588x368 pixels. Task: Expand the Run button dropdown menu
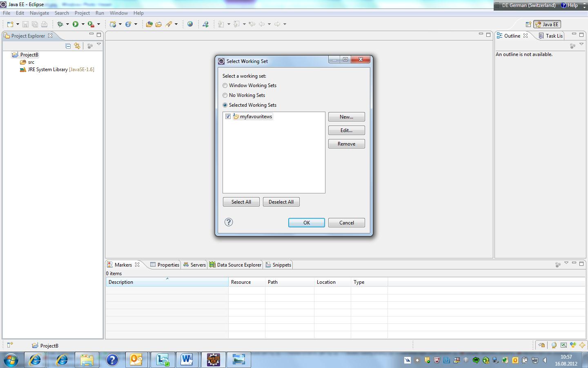point(83,24)
